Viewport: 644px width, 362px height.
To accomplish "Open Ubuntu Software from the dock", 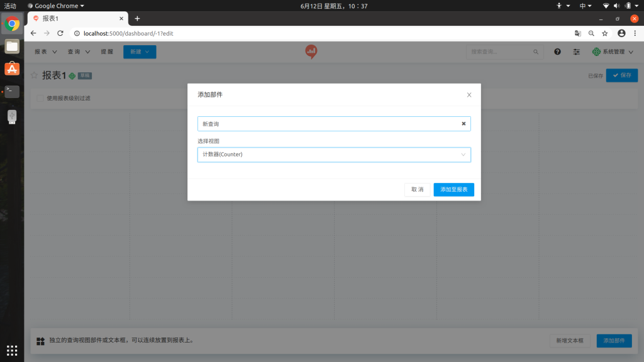I will pyautogui.click(x=12, y=69).
